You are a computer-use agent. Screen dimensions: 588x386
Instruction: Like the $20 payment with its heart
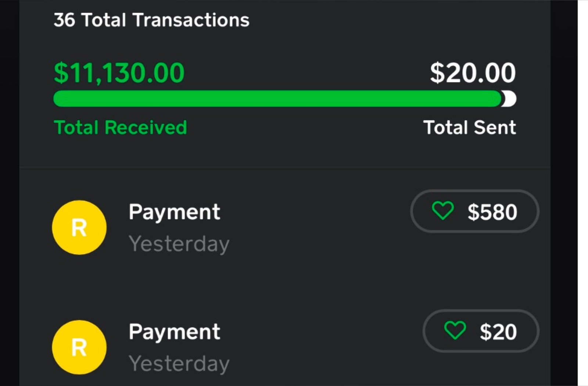pyautogui.click(x=455, y=330)
